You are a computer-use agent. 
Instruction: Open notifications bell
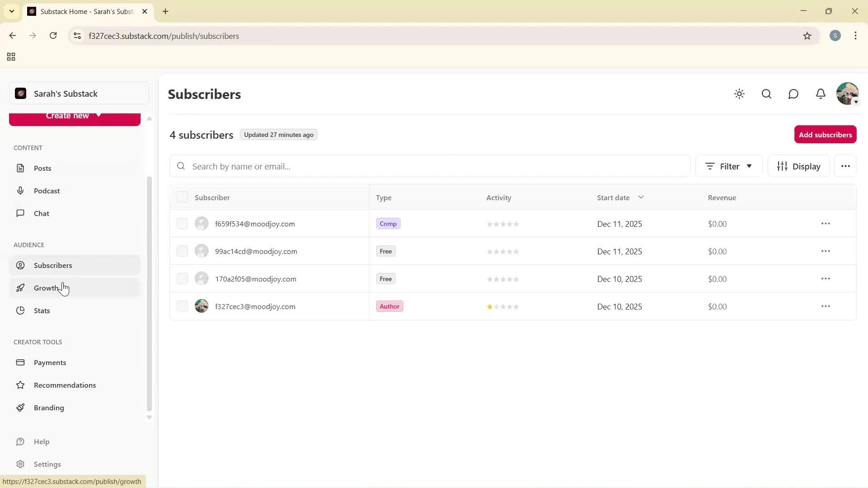click(x=821, y=94)
